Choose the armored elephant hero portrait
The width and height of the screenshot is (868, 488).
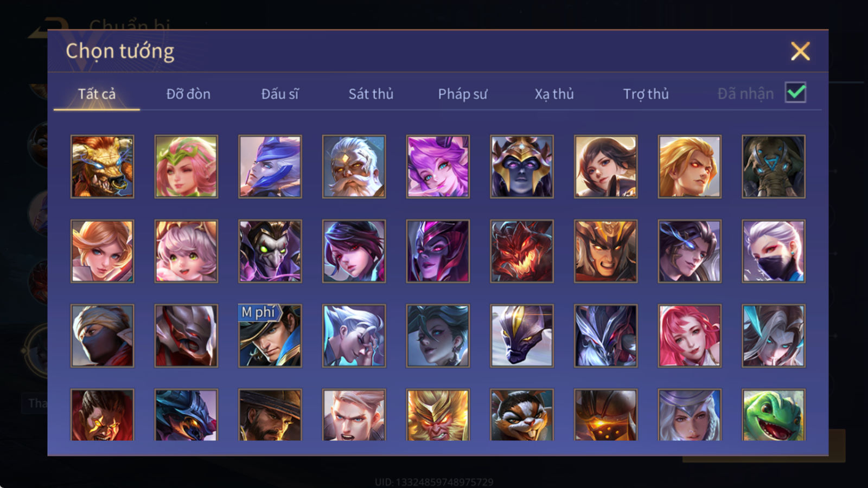coord(774,166)
